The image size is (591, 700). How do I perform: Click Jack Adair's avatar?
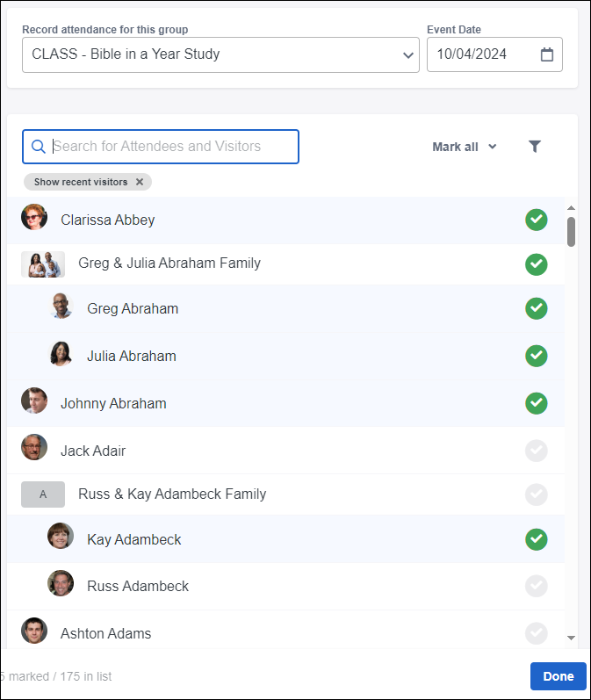(x=34, y=448)
